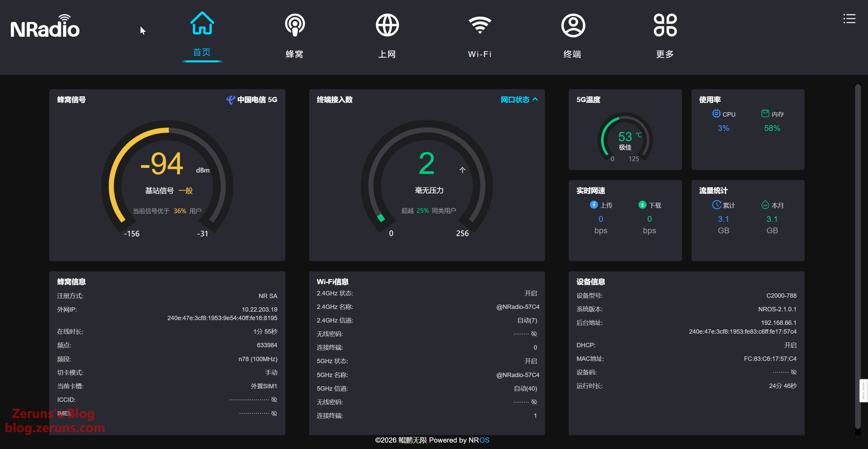Show the 5GHz wireless password
The image size is (868, 449).
coord(534,402)
